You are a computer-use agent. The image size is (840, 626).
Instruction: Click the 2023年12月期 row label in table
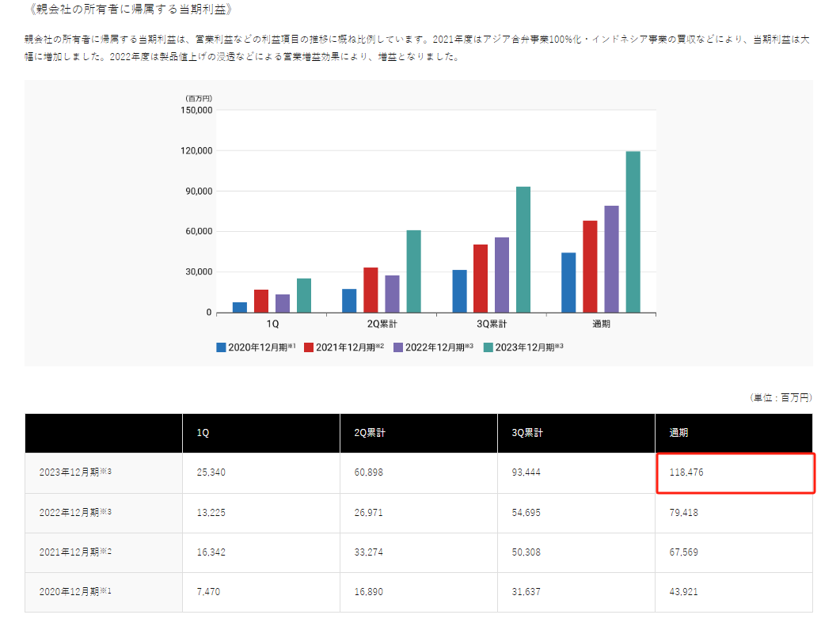[75, 472]
